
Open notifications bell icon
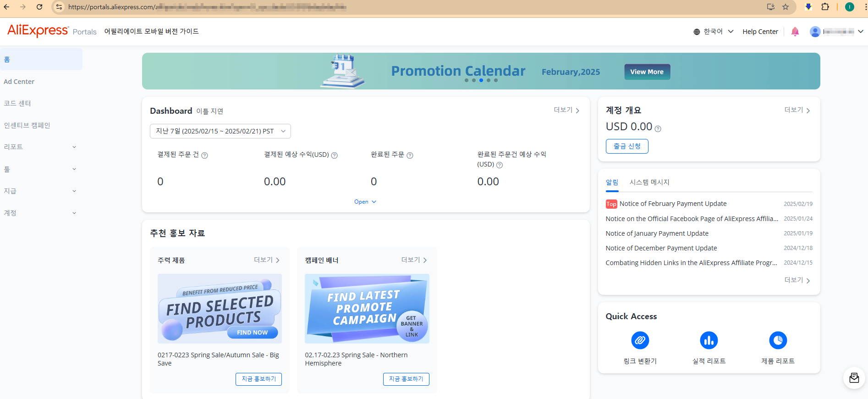click(x=795, y=32)
